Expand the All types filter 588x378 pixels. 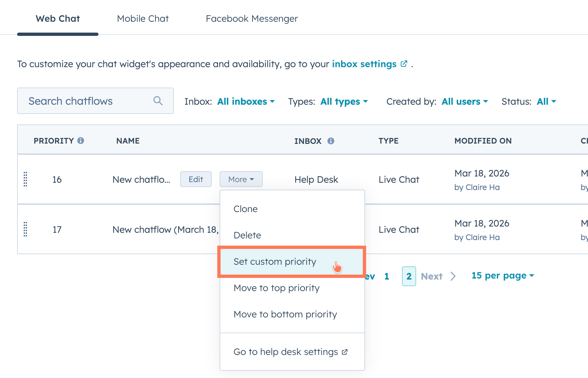click(344, 101)
